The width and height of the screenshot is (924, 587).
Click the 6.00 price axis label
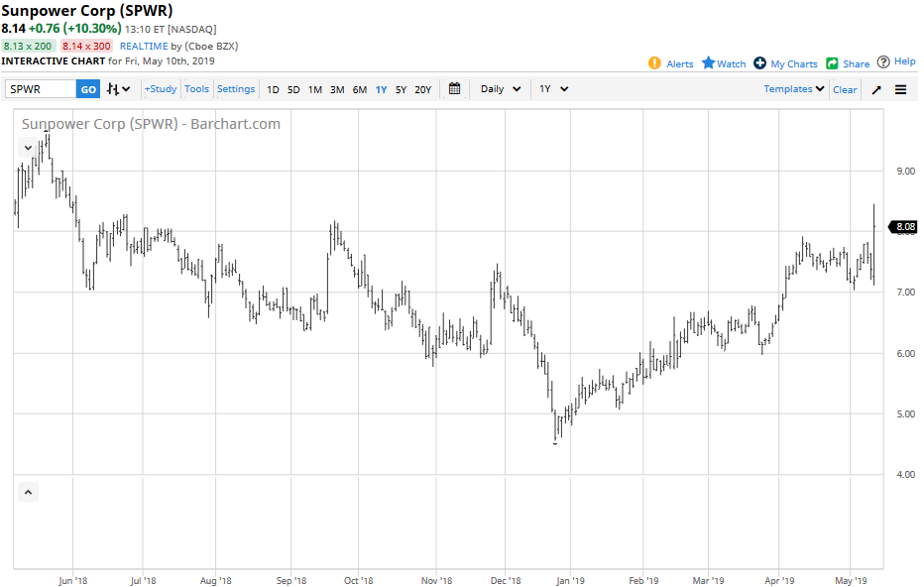click(x=906, y=354)
